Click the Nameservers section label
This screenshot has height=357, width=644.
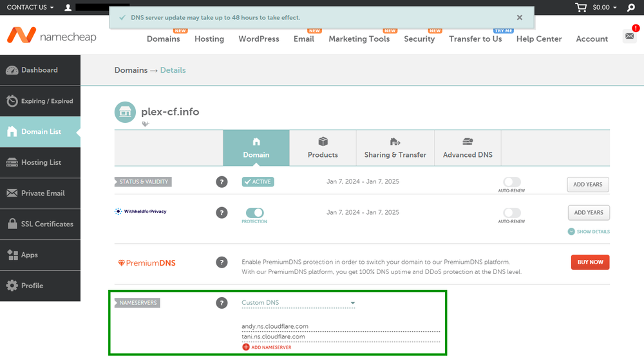[137, 303]
